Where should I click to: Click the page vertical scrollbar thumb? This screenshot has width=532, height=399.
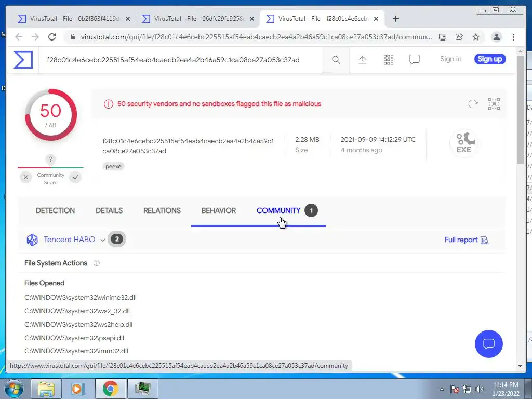pyautogui.click(x=520, y=109)
